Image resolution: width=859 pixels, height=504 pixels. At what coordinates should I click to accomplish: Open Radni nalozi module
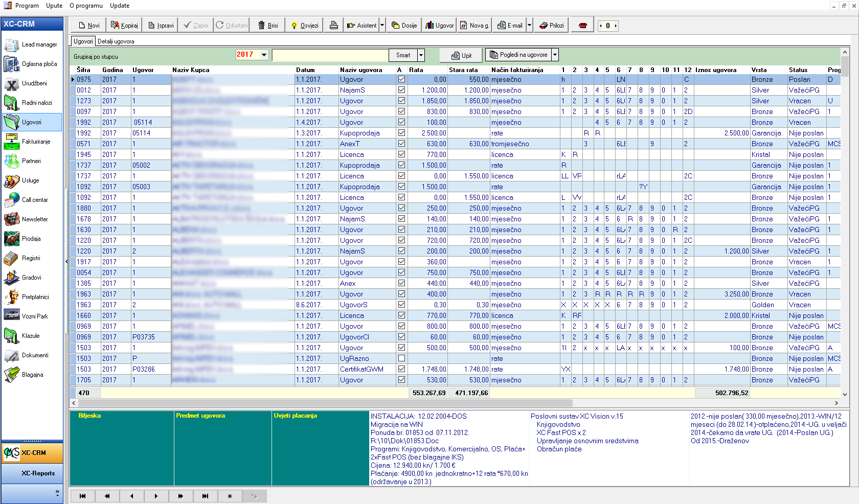[32, 103]
